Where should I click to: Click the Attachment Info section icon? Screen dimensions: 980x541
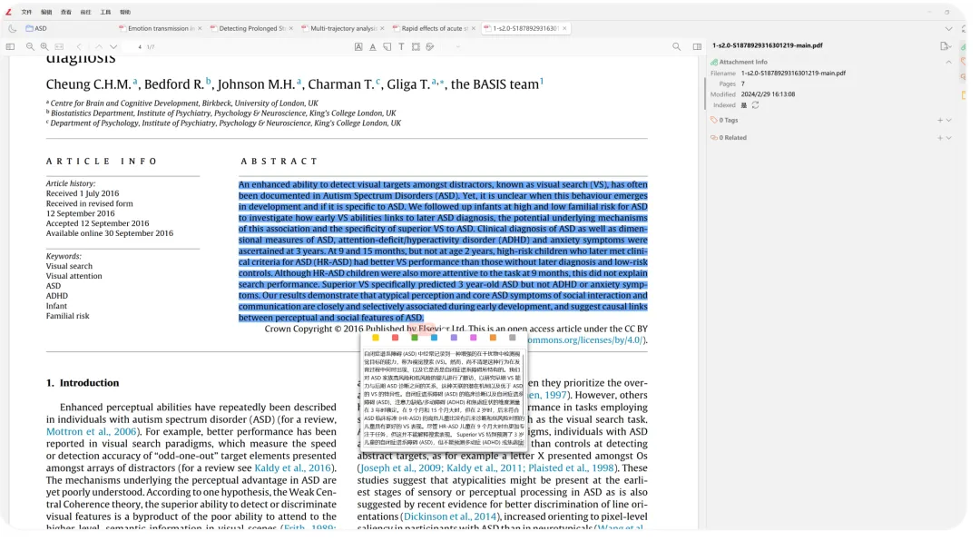pyautogui.click(x=714, y=62)
